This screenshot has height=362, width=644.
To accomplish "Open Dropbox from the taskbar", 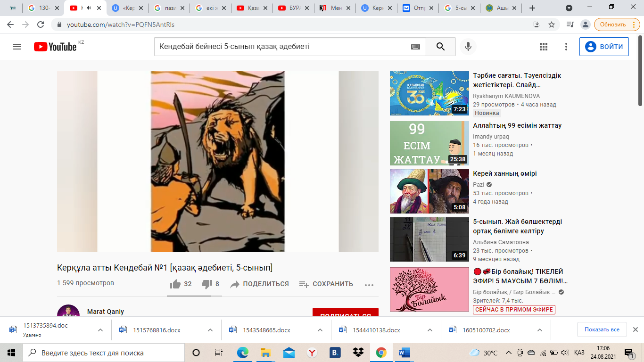I will click(358, 353).
